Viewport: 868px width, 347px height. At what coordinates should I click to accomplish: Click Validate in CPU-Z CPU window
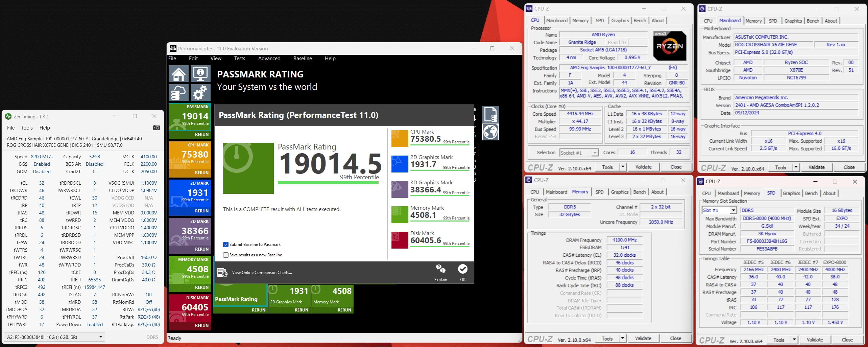coord(644,167)
